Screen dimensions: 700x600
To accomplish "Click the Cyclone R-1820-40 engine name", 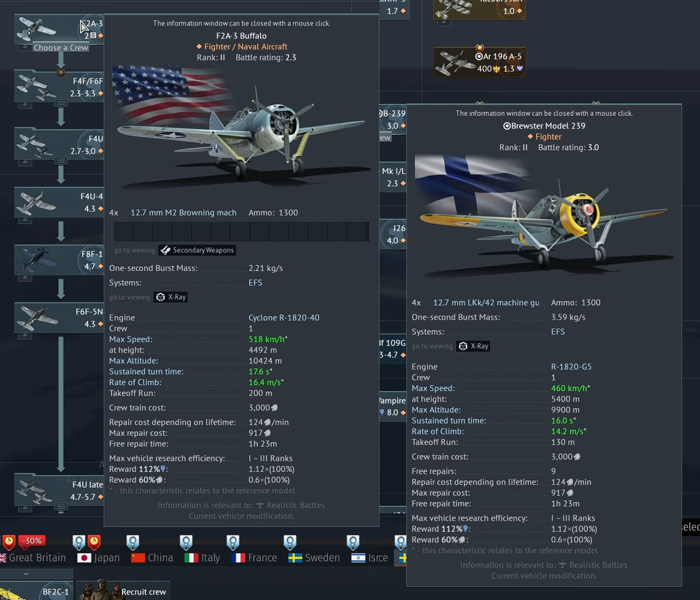I will (284, 318).
